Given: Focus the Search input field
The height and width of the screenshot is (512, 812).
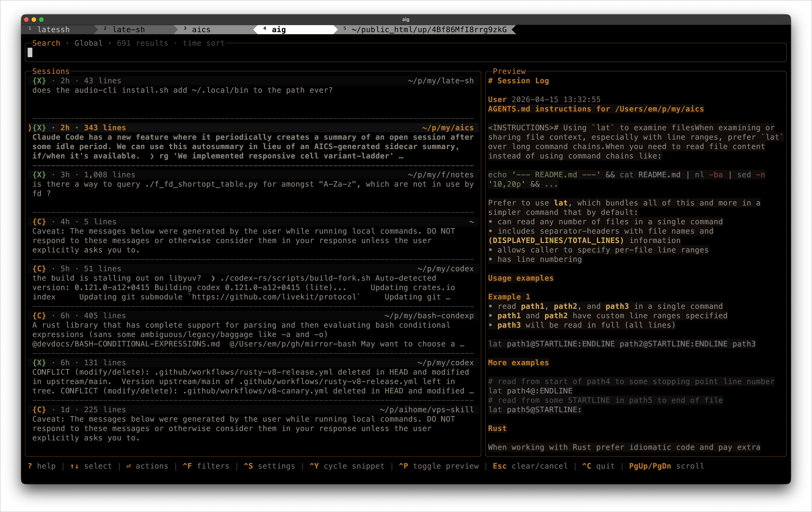Looking at the screenshot, I should click(406, 53).
